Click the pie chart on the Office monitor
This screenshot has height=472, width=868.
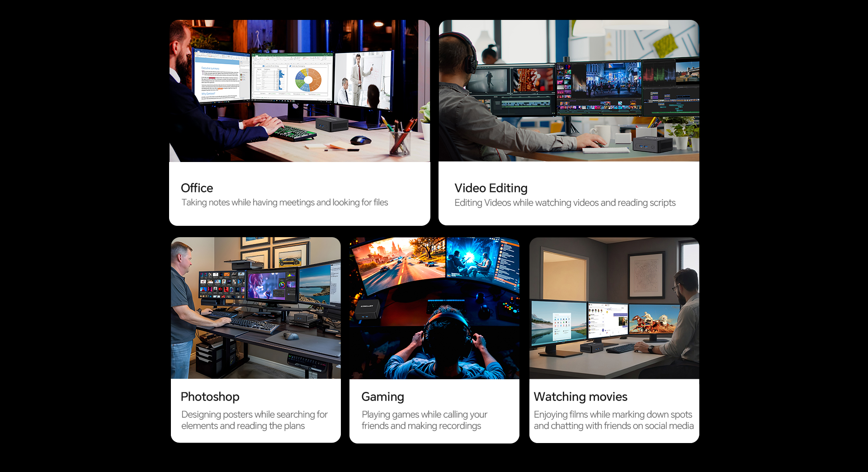(x=308, y=80)
